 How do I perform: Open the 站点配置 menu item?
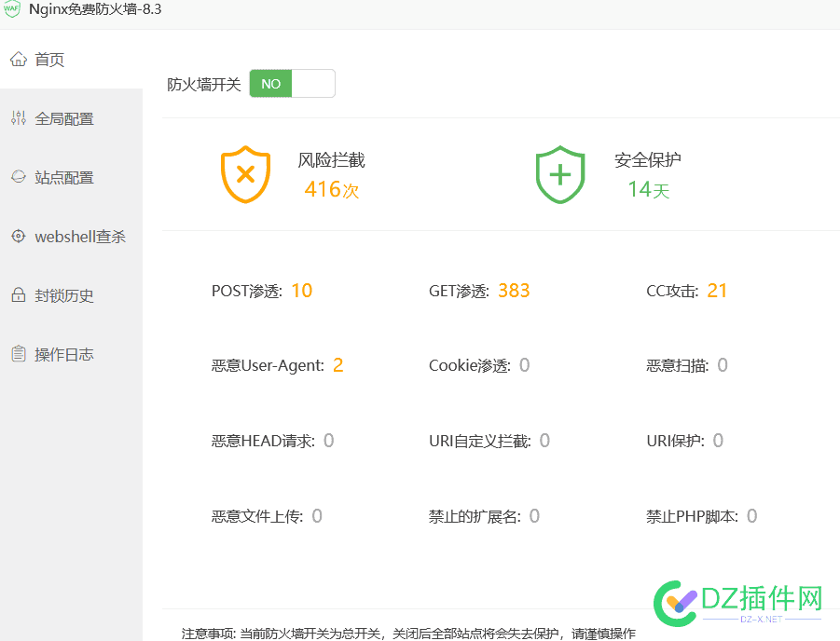tap(71, 177)
